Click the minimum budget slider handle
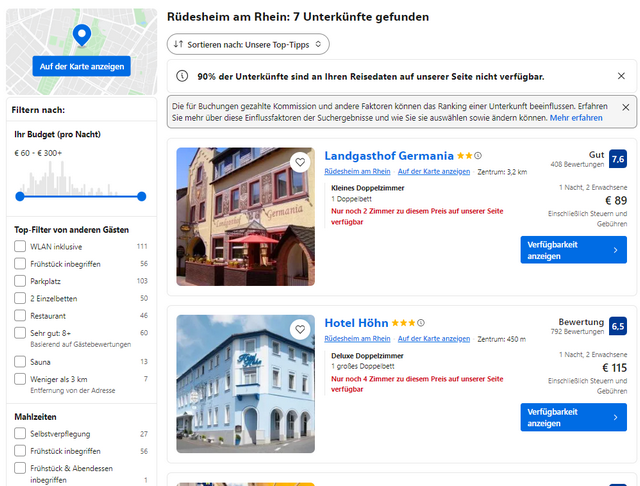 point(20,197)
